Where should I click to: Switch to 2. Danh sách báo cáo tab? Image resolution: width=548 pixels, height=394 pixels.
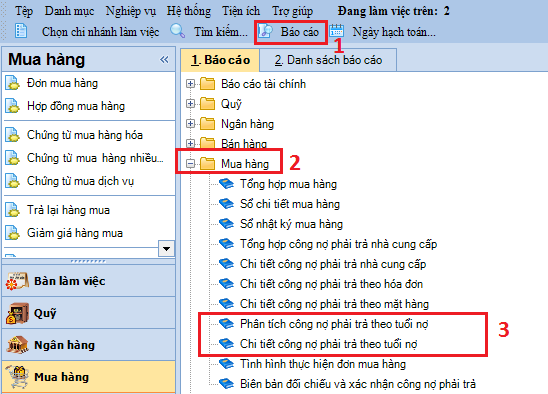click(x=328, y=60)
